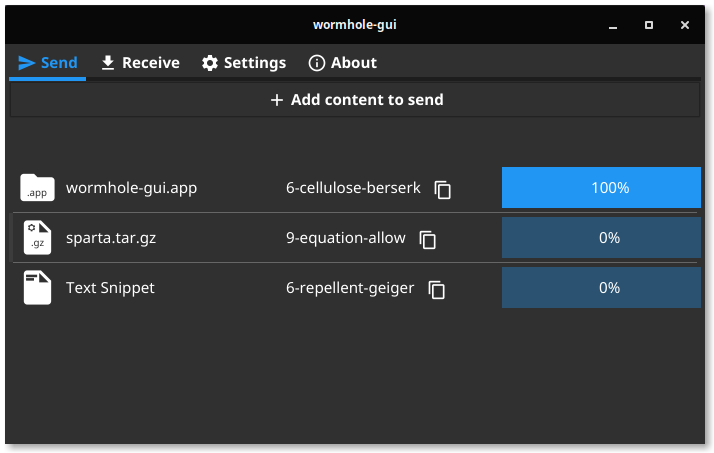Click the 0% progress bar for Text Snippet

click(x=601, y=288)
